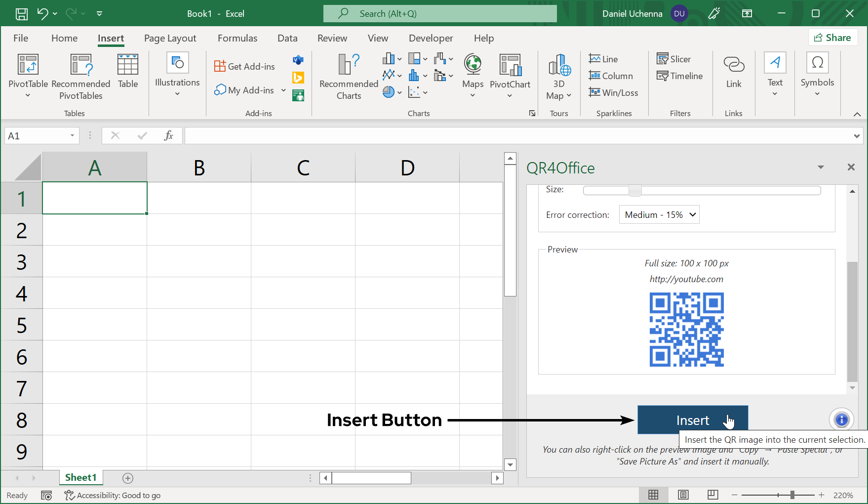Click the QR Size slider handle
The width and height of the screenshot is (868, 504).
pos(635,191)
